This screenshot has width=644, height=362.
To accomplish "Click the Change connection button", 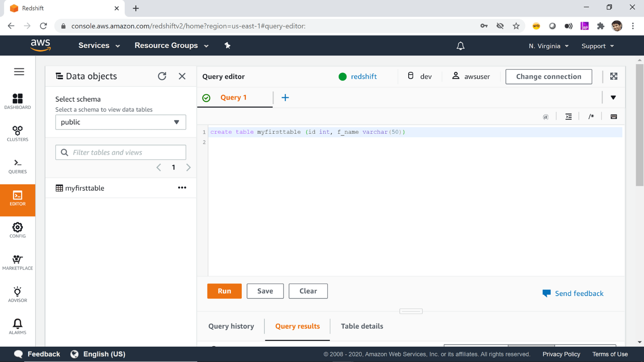I will coord(548,76).
